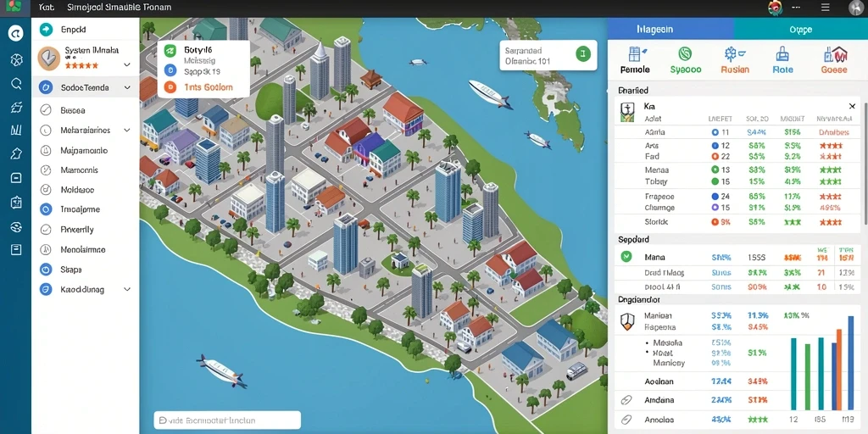Click the blue Rote icon
The image size is (868, 434).
pos(782,53)
